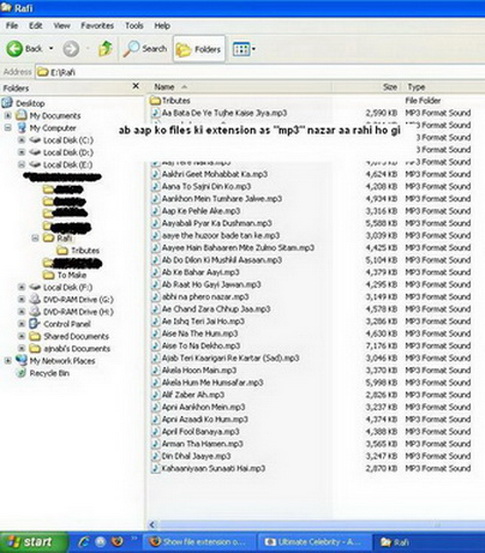485x553 pixels.
Task: Select DVD-RAM Drive (G:) icon
Action: [x=35, y=299]
